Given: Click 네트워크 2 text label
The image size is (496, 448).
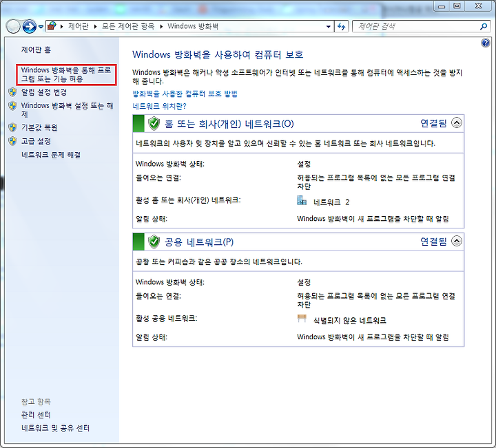Looking at the screenshot, I should tap(331, 202).
